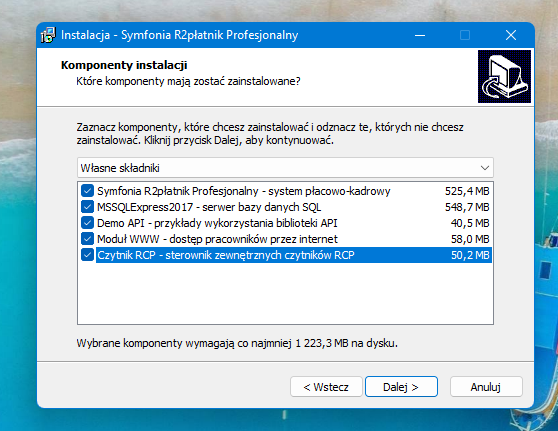Click the 548,7 MB size value
Screen dimensions: 558x431
[x=467, y=207]
